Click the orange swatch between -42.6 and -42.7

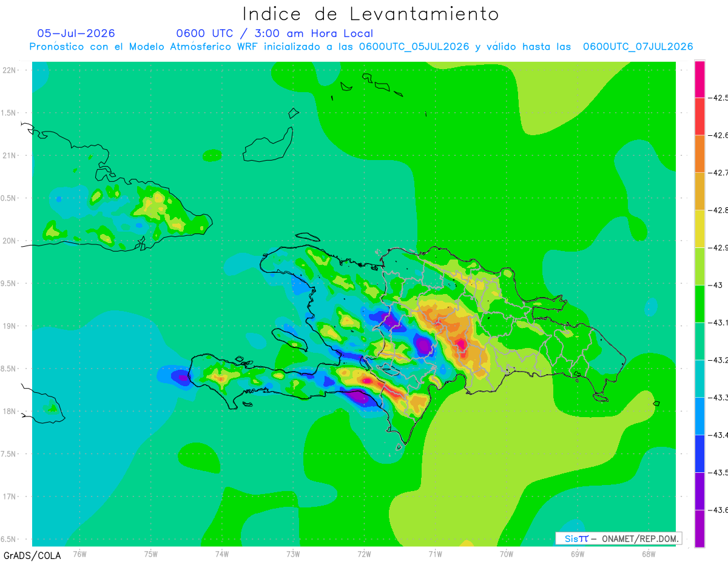699,154
